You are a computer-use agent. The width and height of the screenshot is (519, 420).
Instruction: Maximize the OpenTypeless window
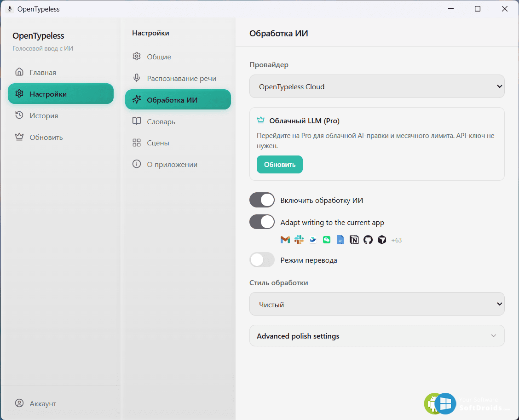(x=477, y=9)
